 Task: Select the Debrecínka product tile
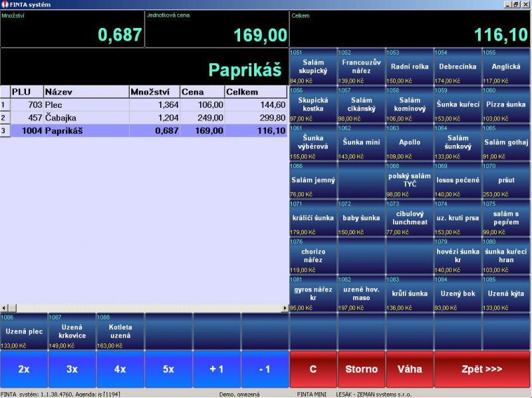pyautogui.click(x=458, y=67)
